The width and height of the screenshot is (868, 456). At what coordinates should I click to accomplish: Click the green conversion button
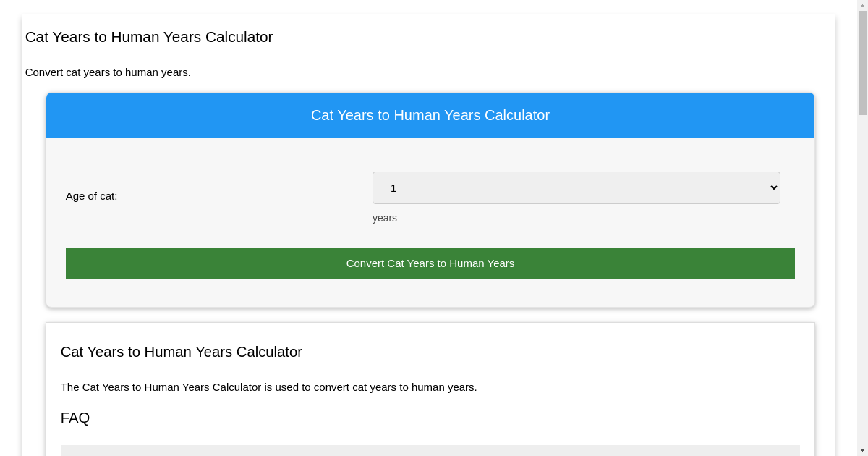[430, 263]
